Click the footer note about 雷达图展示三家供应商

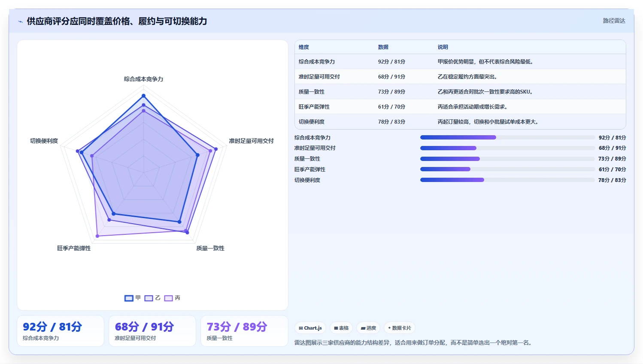[x=414, y=343]
